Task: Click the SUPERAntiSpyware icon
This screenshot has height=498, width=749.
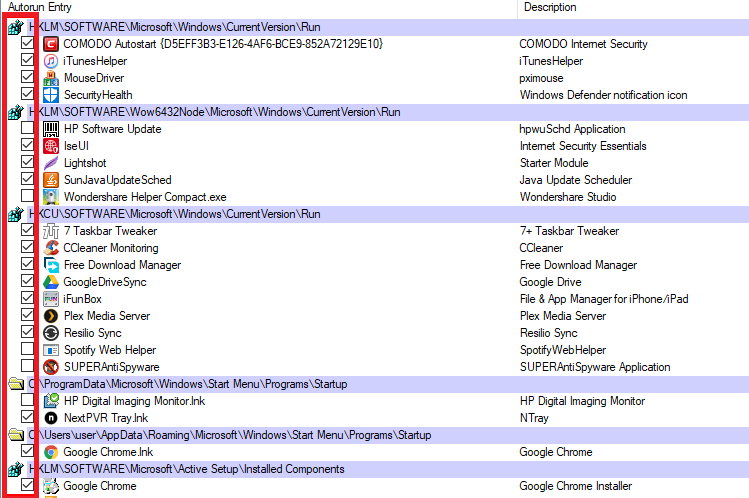Action: pos(51,367)
